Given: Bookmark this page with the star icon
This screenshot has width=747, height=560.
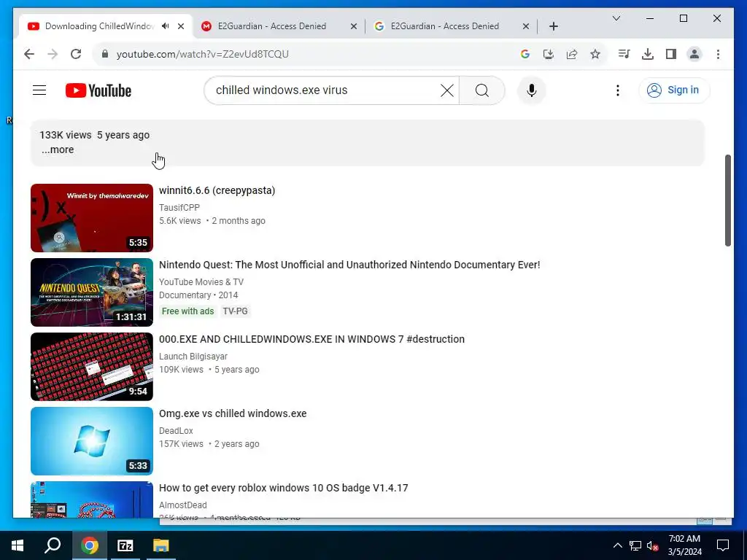Looking at the screenshot, I should pyautogui.click(x=595, y=54).
